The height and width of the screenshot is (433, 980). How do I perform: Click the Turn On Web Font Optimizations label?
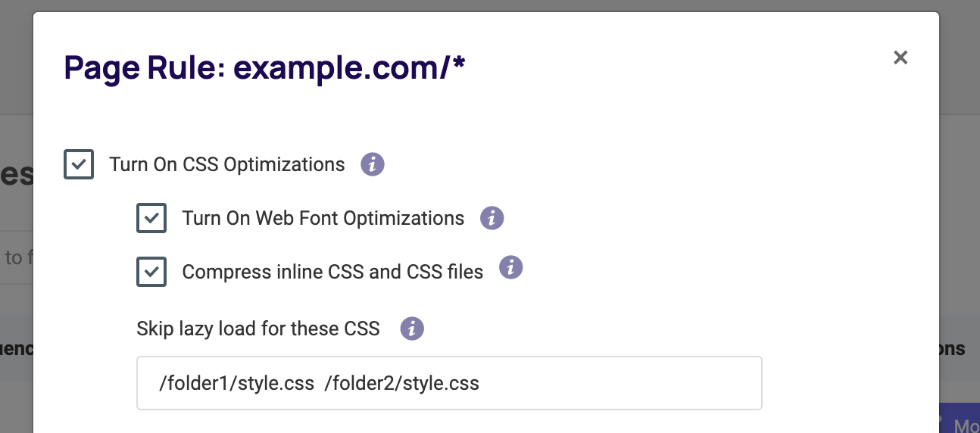point(323,218)
